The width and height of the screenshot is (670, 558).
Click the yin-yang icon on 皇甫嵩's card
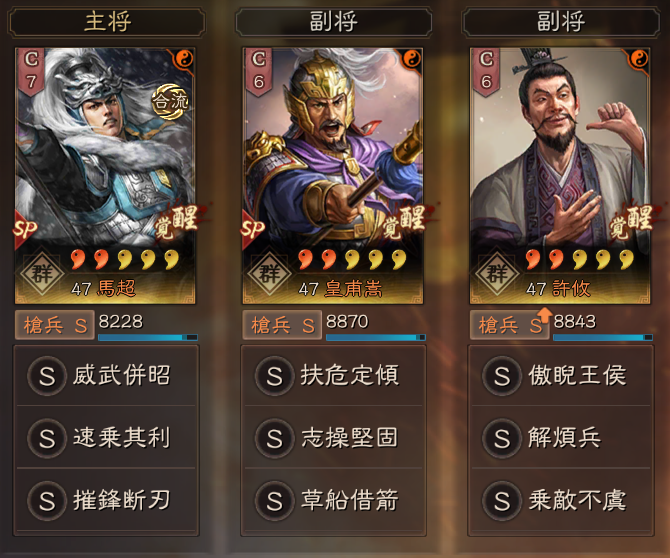(412, 58)
